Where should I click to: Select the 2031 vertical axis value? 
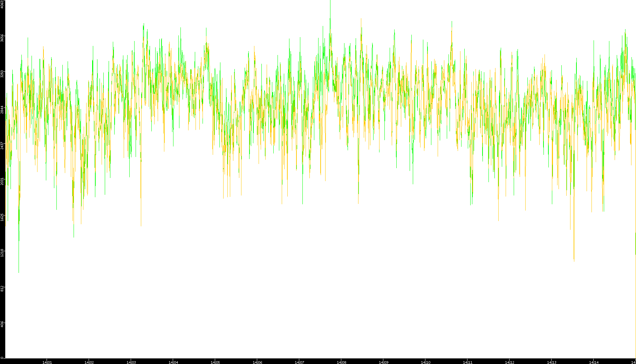tap(2, 181)
